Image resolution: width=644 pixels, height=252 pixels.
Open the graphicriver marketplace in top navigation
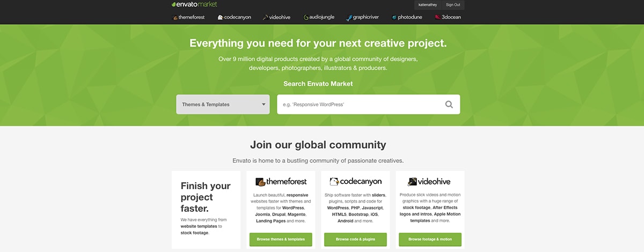[x=362, y=17]
